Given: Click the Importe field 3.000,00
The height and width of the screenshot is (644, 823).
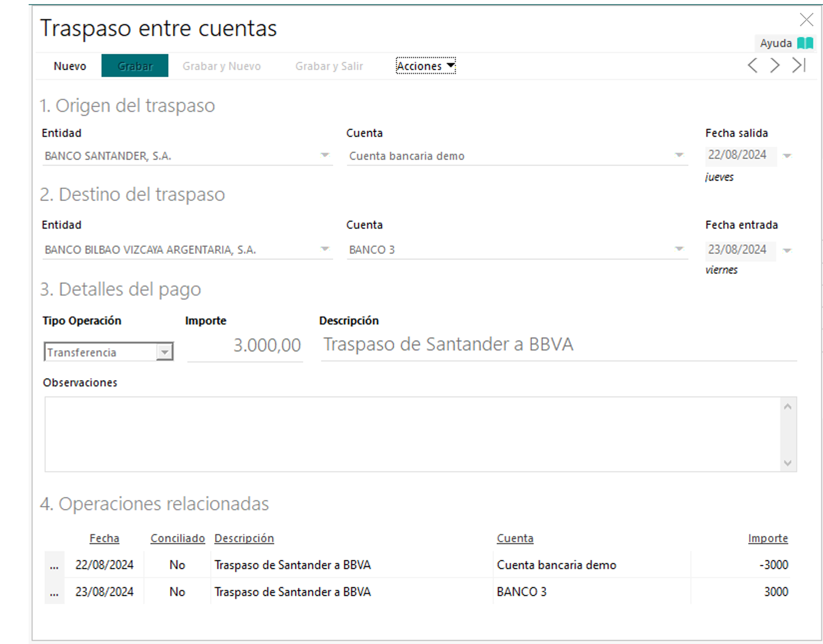Looking at the screenshot, I should click(x=245, y=345).
